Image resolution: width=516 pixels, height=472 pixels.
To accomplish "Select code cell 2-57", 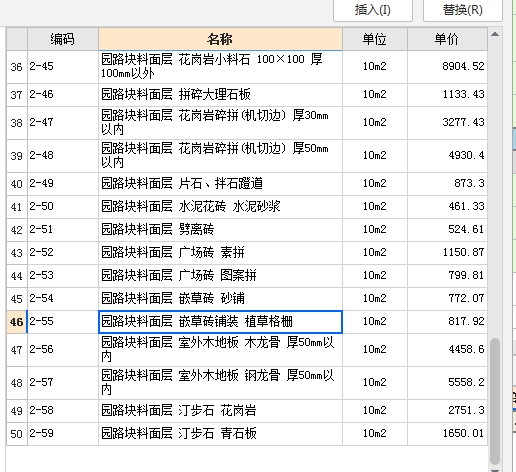I will click(x=63, y=383).
